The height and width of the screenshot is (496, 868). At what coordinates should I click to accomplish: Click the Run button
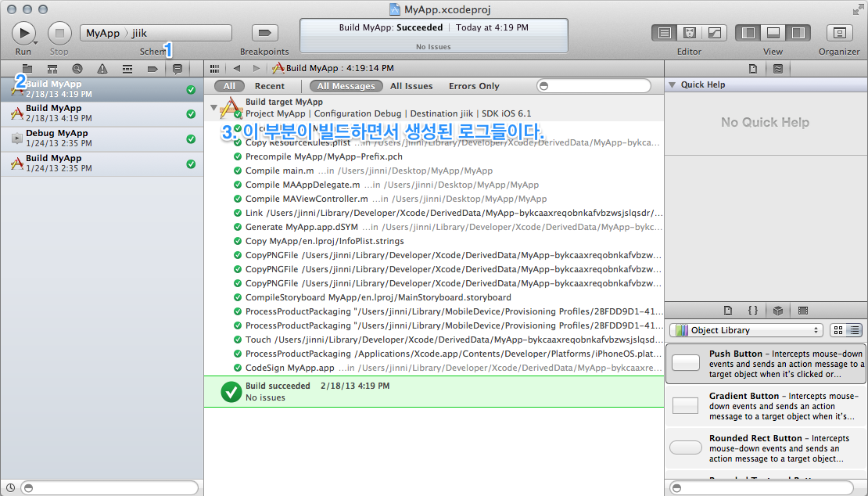click(23, 33)
